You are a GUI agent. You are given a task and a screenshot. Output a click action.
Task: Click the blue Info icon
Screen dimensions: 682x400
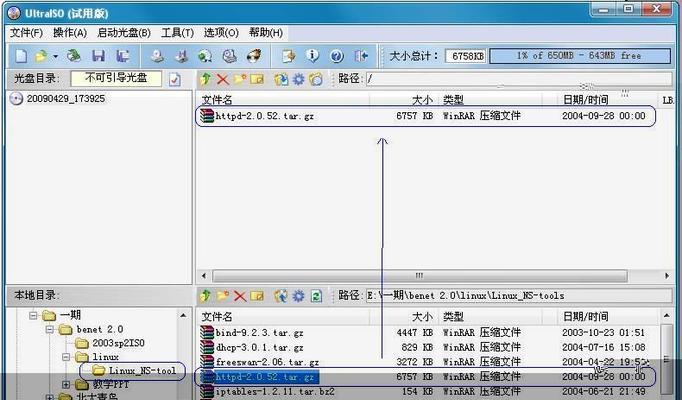(x=312, y=56)
